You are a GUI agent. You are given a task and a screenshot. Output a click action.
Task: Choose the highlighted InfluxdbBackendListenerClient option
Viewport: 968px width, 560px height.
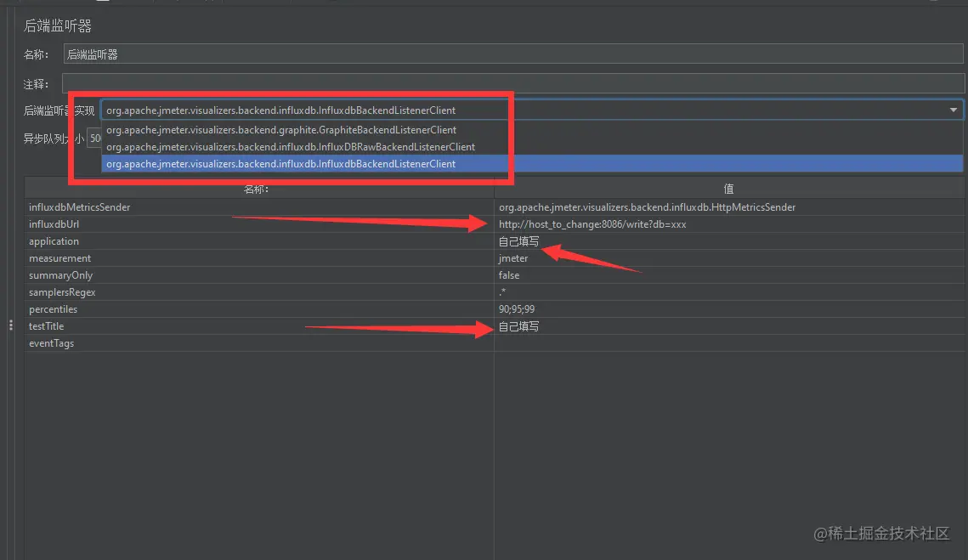click(532, 164)
